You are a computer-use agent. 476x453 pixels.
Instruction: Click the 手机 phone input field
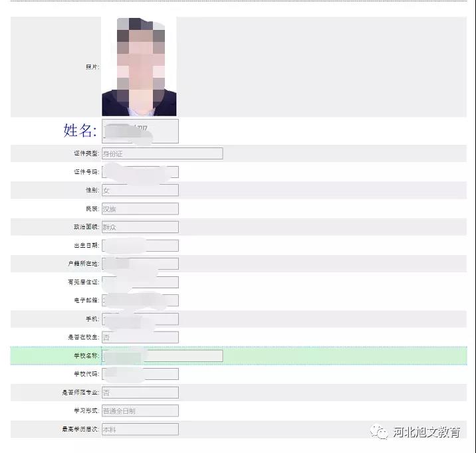[x=140, y=319]
